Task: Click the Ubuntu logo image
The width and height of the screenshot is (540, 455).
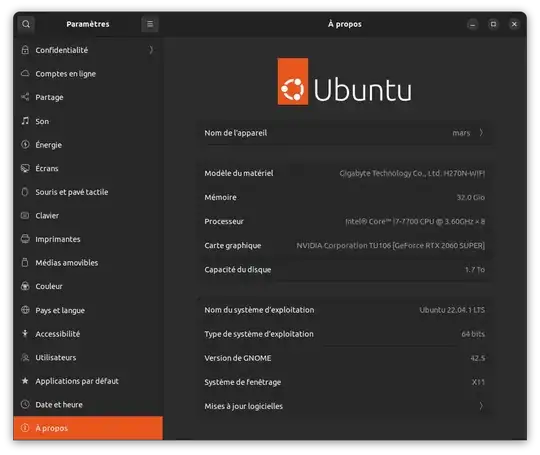Action: click(x=344, y=82)
